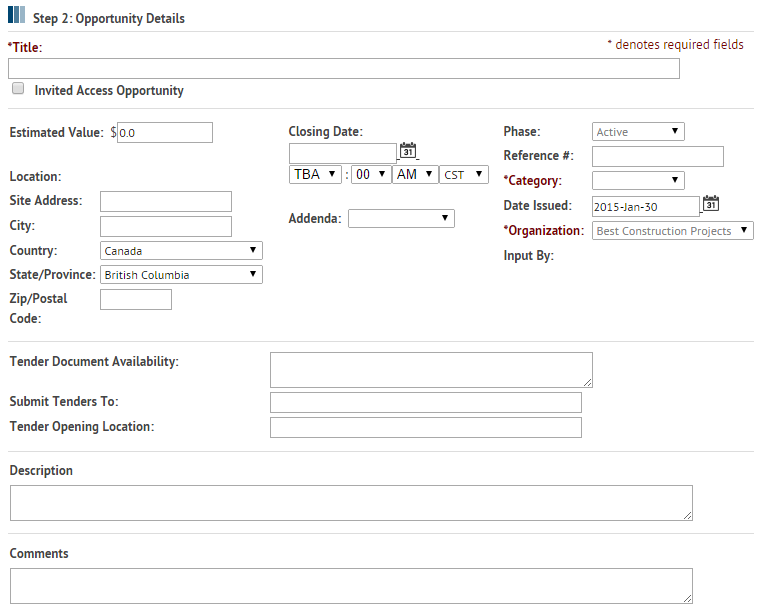
Task: Click the Site Address input field
Action: [166, 201]
